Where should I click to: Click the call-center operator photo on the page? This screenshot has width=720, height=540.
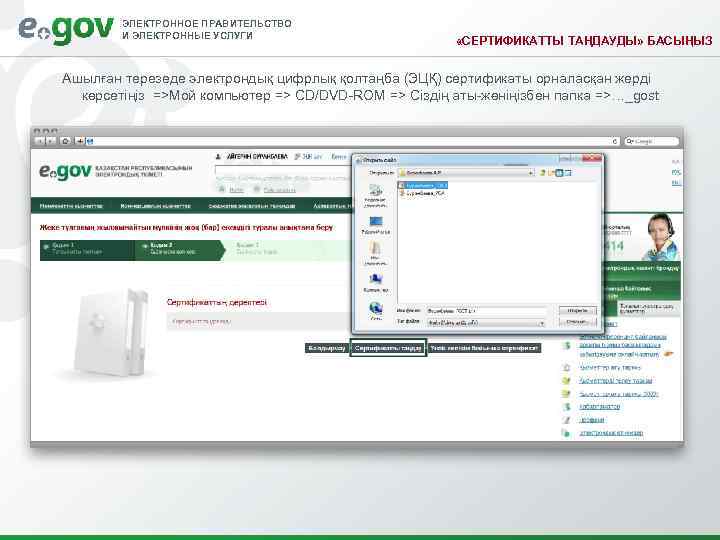click(x=662, y=236)
